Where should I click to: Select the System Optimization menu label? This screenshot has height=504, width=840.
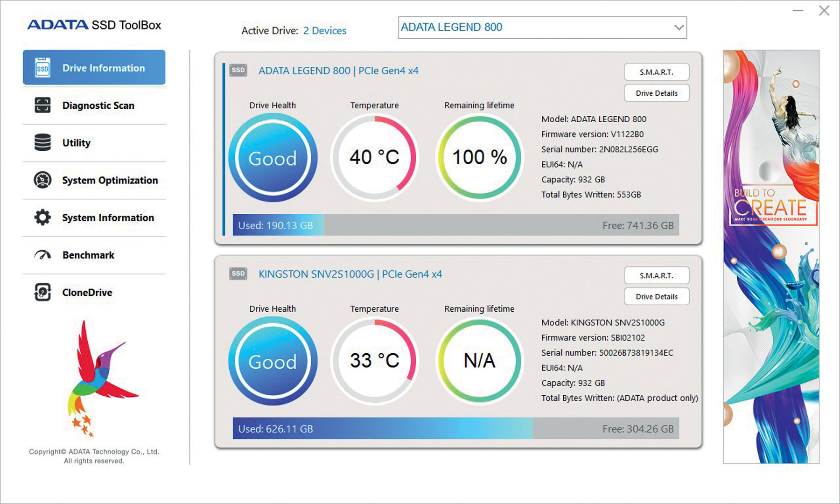pyautogui.click(x=110, y=181)
